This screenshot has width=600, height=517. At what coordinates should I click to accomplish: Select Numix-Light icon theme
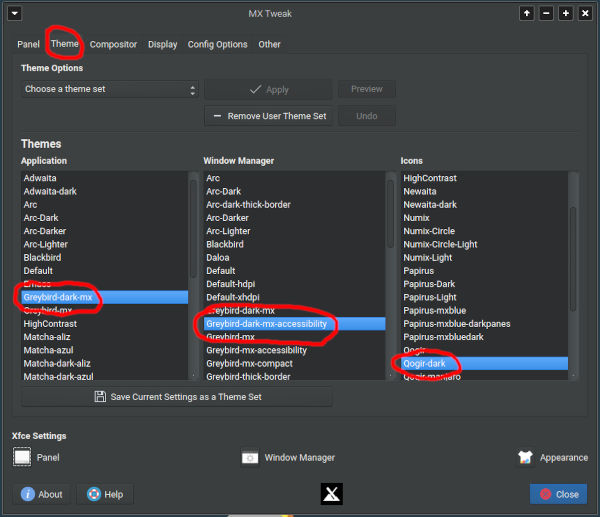(x=484, y=258)
